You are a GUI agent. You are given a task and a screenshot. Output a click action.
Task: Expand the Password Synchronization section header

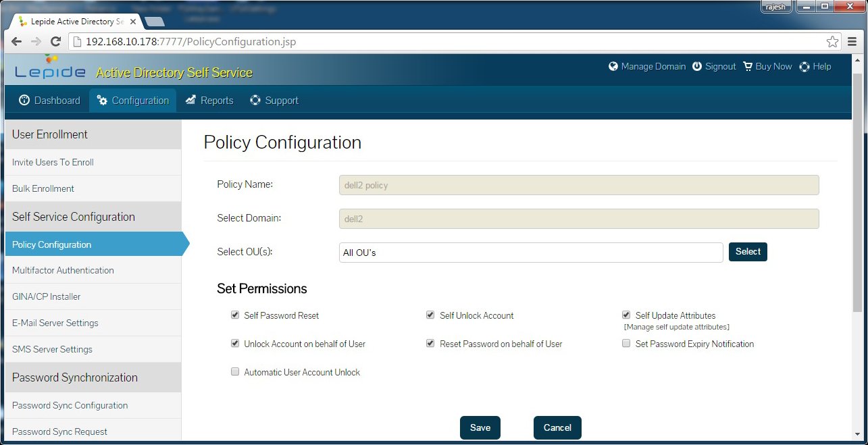pos(93,377)
